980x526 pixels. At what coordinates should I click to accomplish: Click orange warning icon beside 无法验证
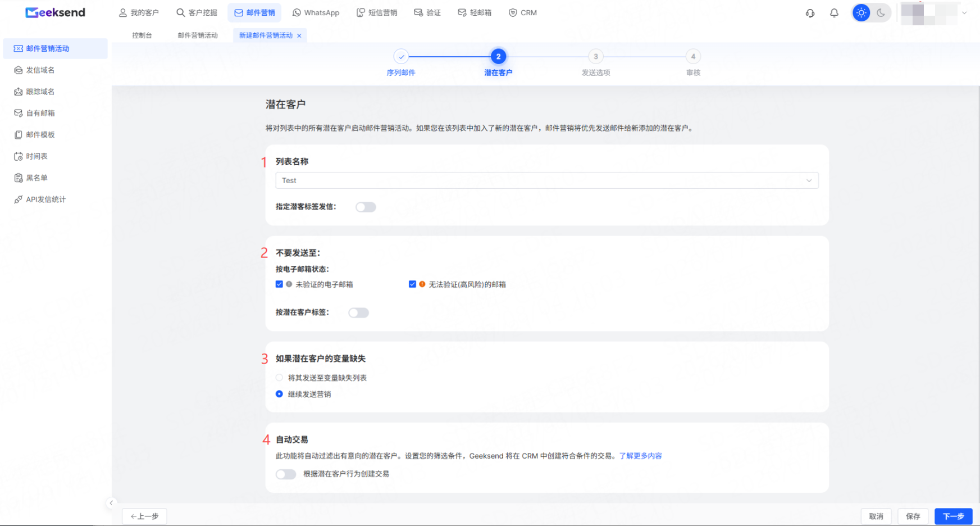(x=422, y=284)
